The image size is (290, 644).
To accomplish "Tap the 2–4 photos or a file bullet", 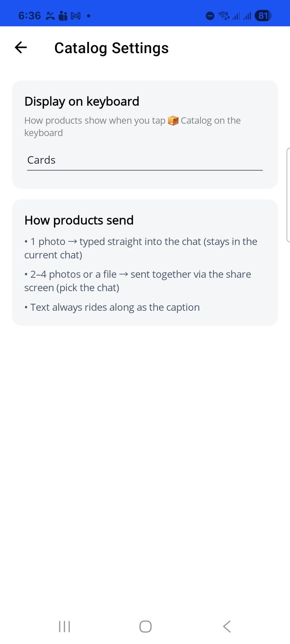I will point(138,281).
